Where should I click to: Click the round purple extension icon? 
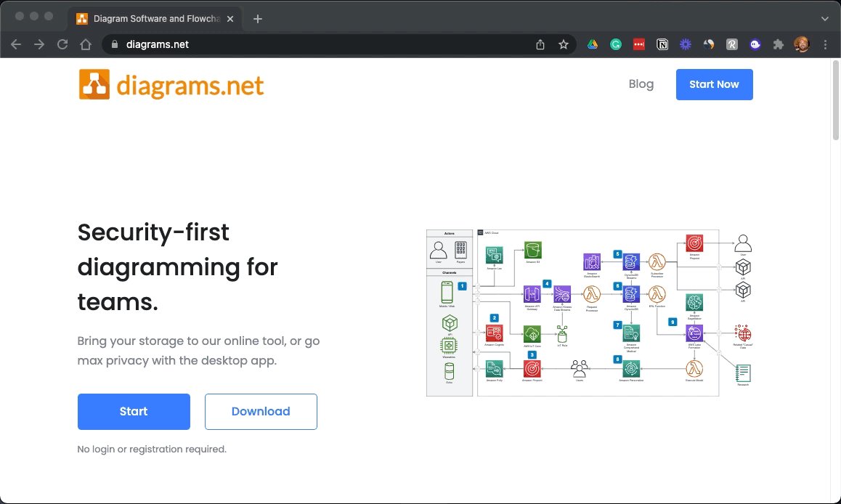pos(755,44)
